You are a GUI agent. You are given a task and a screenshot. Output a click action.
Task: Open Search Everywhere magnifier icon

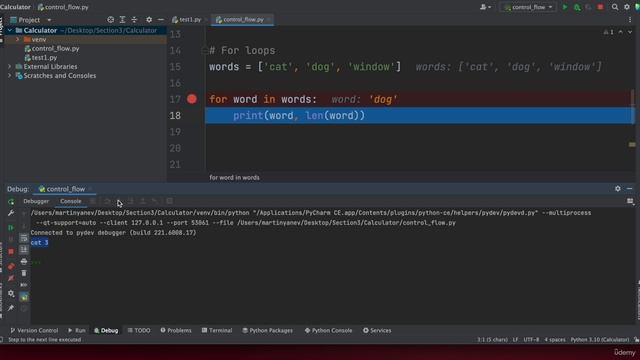pyautogui.click(x=615, y=7)
